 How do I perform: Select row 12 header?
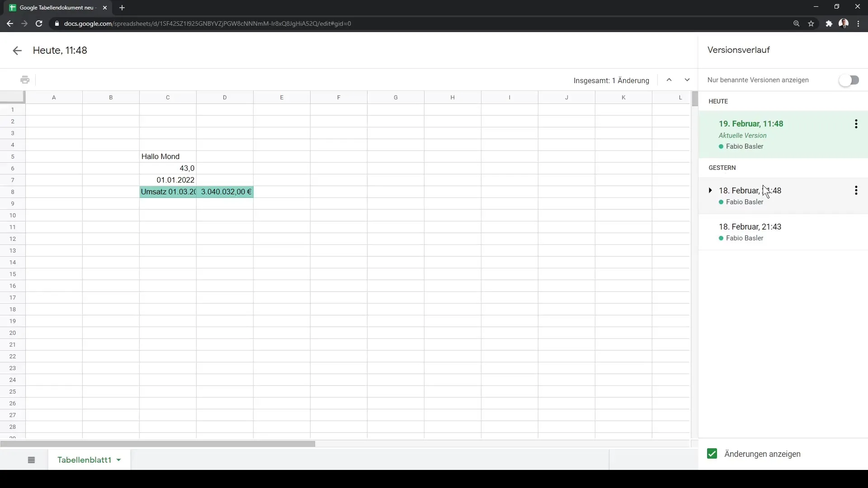[13, 239]
